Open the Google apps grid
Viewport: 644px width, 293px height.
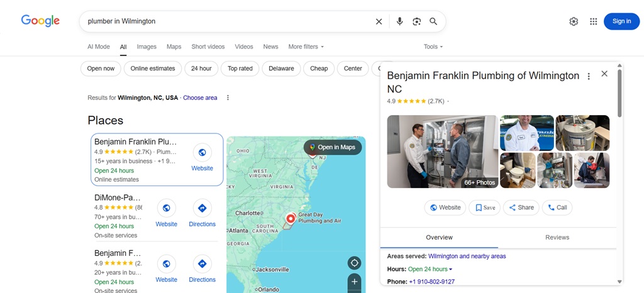pos(594,21)
